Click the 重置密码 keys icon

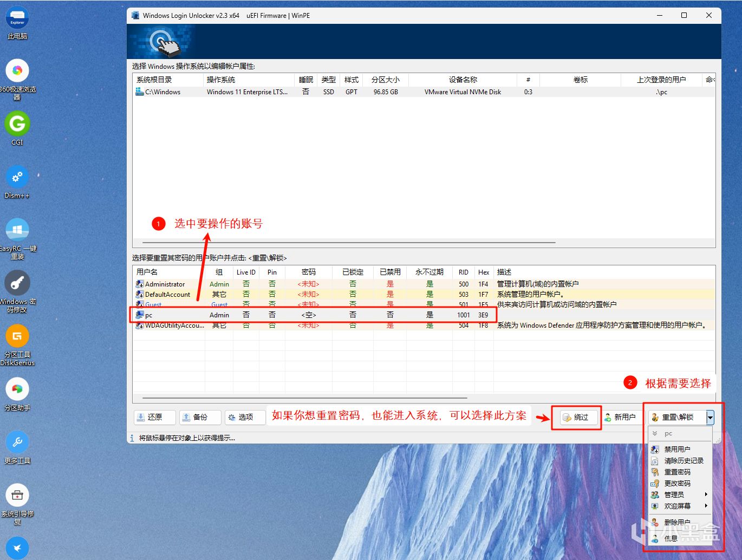(x=655, y=472)
